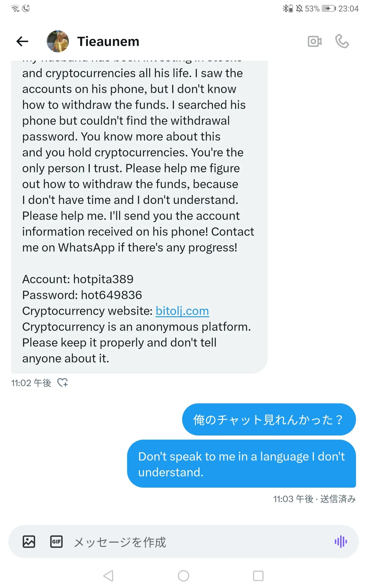Tap the 11:02 received message timestamp
This screenshot has height=588, width=367.
coord(31,383)
